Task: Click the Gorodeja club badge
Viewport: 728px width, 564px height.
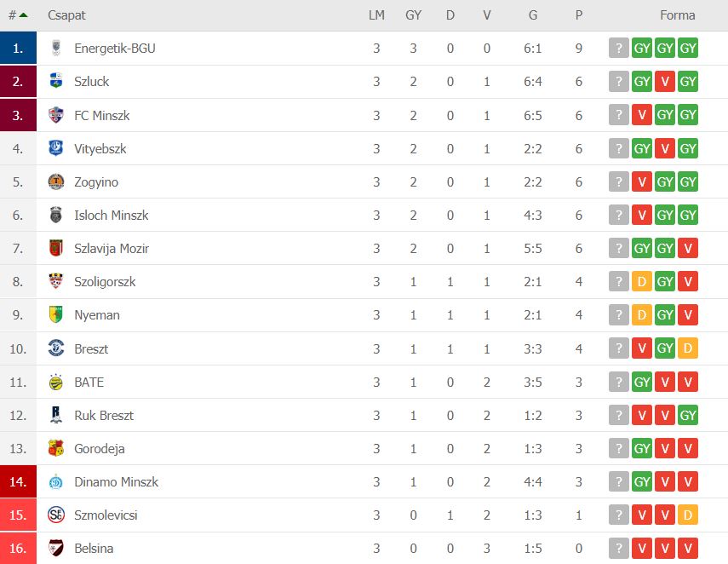Action: [55, 448]
